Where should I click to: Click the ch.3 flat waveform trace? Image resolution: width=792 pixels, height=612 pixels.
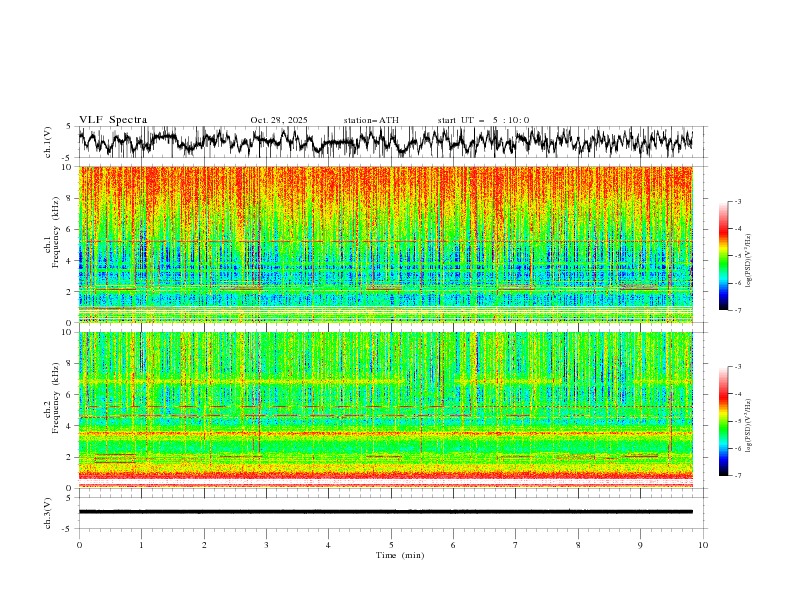pyautogui.click(x=386, y=512)
